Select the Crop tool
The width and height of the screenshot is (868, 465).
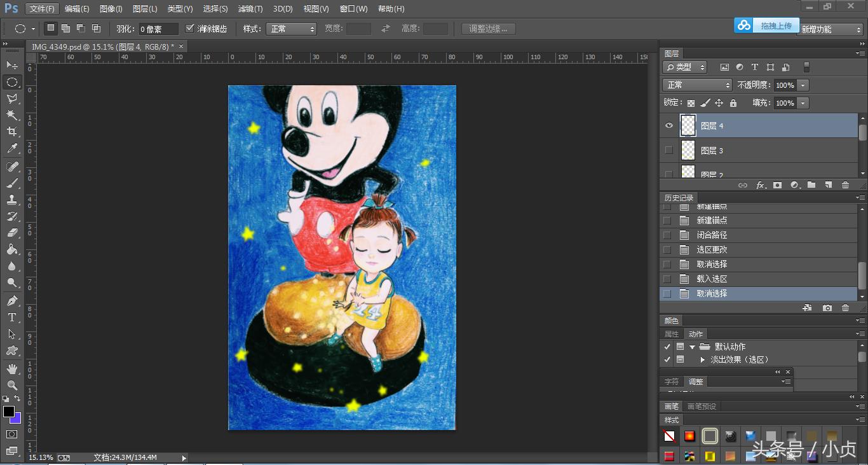(13, 132)
